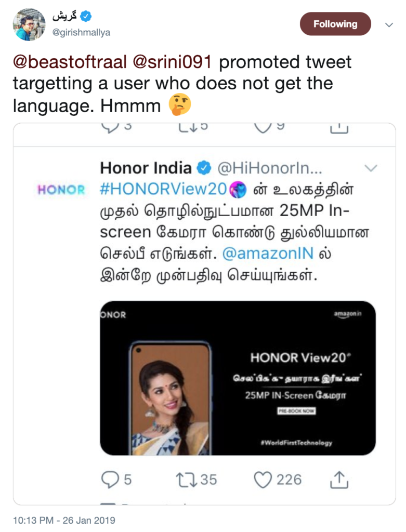406x532 pixels.
Task: Click the Pre-Book Now button in ad
Action: click(x=295, y=411)
